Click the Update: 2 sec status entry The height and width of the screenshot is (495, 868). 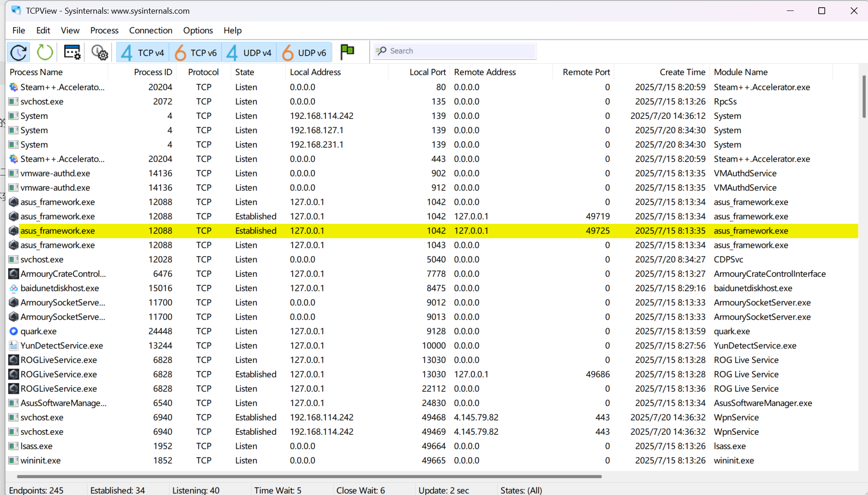pos(444,490)
